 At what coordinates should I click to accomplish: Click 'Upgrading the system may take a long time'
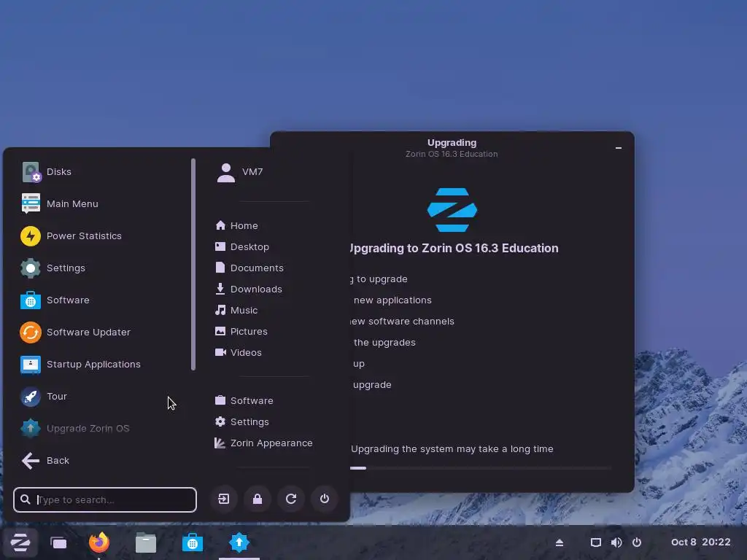point(452,449)
